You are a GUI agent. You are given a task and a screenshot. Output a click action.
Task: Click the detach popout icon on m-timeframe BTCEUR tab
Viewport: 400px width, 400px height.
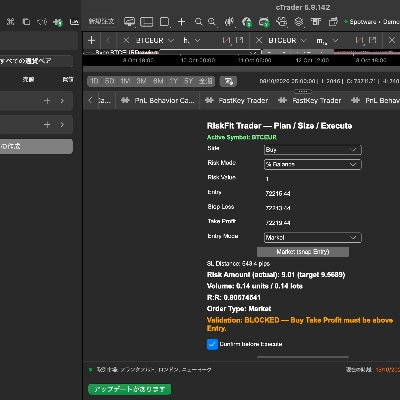click(372, 40)
